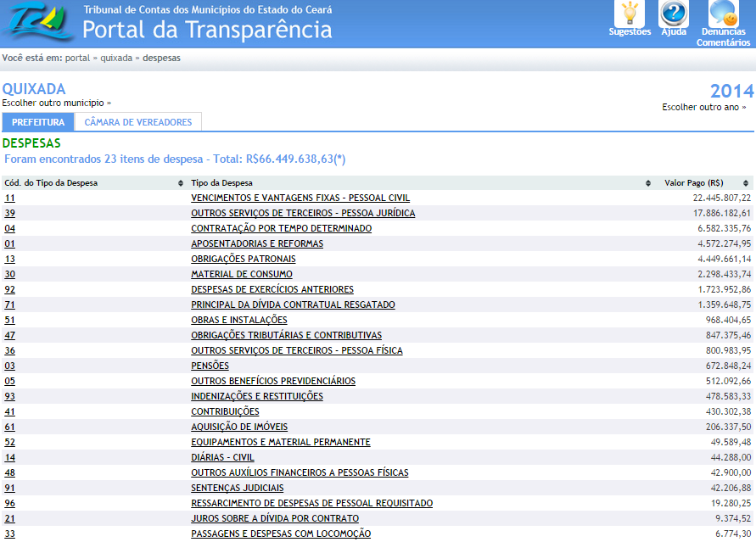Open Sentenças Judiciais expense entry

[x=238, y=488]
